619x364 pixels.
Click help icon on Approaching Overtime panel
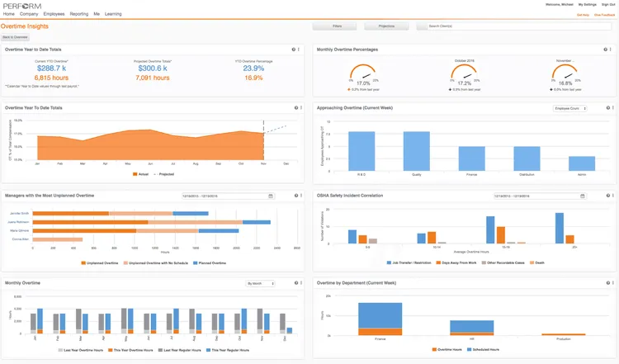pyautogui.click(x=607, y=108)
